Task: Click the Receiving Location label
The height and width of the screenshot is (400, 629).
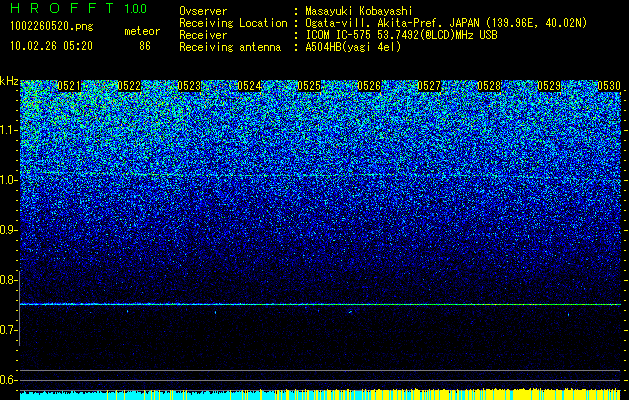Action: pyautogui.click(x=233, y=23)
